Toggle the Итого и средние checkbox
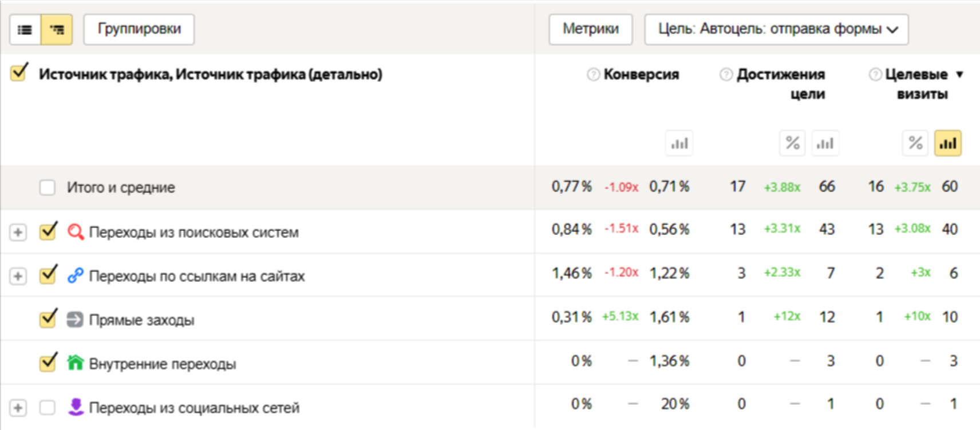Screen dimensions: 980x430 coord(48,188)
